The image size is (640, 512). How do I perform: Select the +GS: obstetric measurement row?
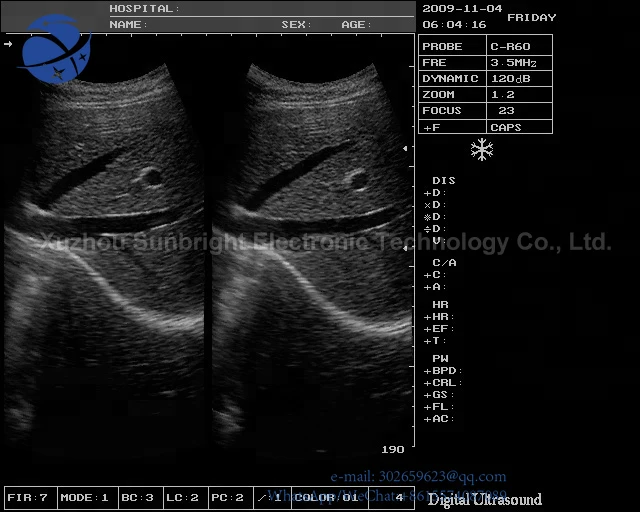click(439, 395)
